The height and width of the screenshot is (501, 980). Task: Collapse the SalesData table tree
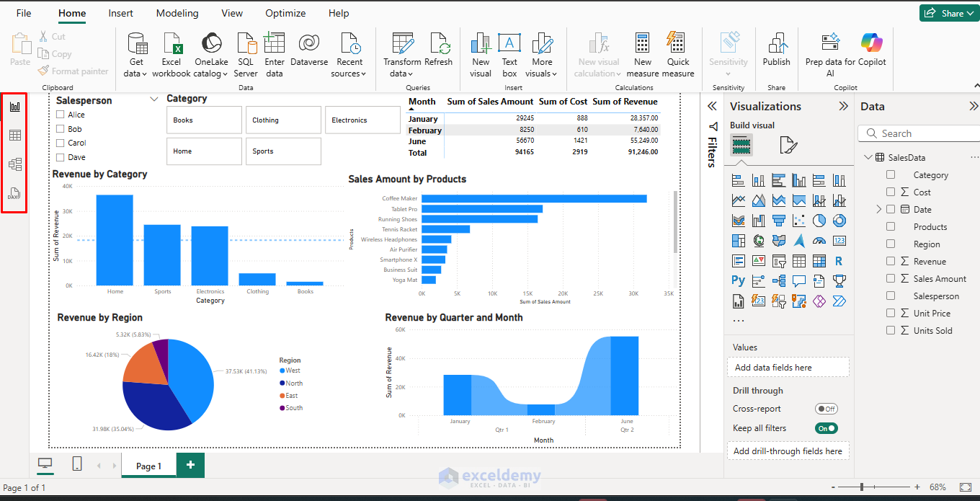[x=868, y=158]
